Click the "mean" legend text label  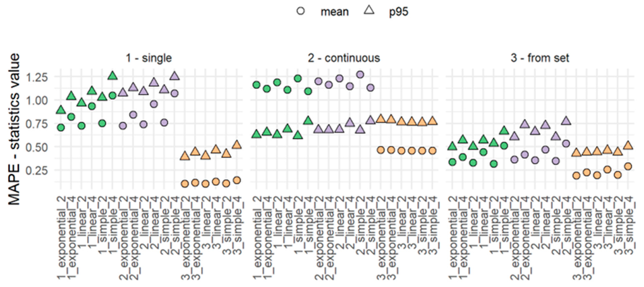[x=334, y=12]
